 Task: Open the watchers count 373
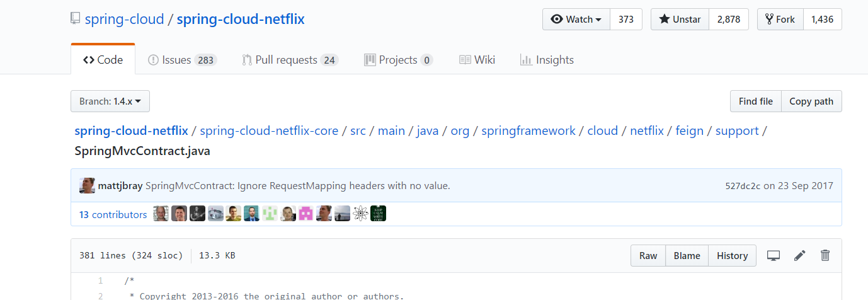click(626, 20)
